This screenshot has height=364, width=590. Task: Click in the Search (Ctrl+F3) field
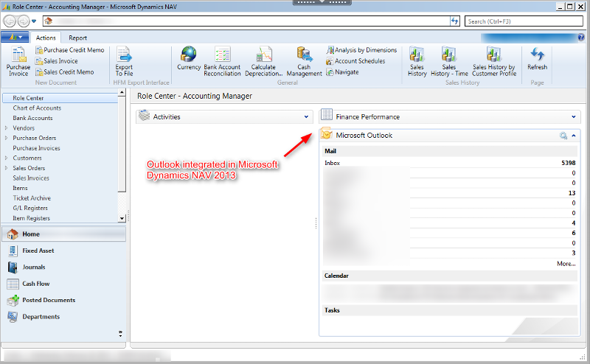pos(524,21)
